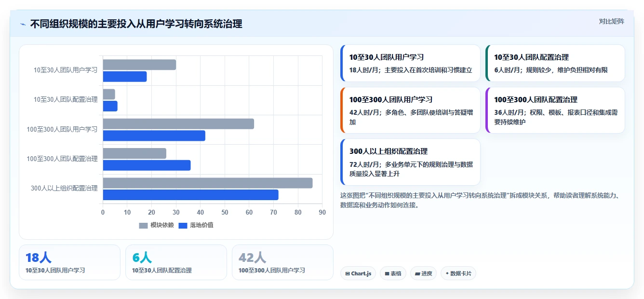The height and width of the screenshot is (299, 644).
Task: Toggle the 落地价值 legend entry
Action: (x=196, y=225)
